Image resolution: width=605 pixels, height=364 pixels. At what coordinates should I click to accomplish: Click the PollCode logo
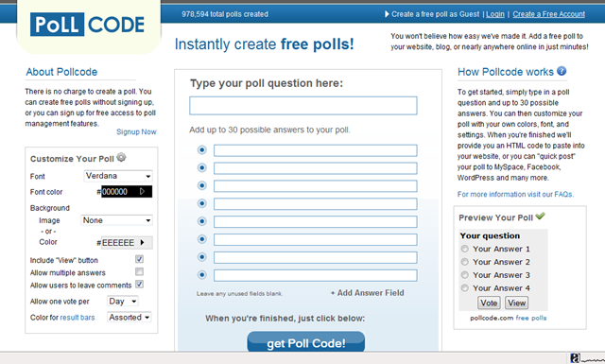click(x=88, y=25)
